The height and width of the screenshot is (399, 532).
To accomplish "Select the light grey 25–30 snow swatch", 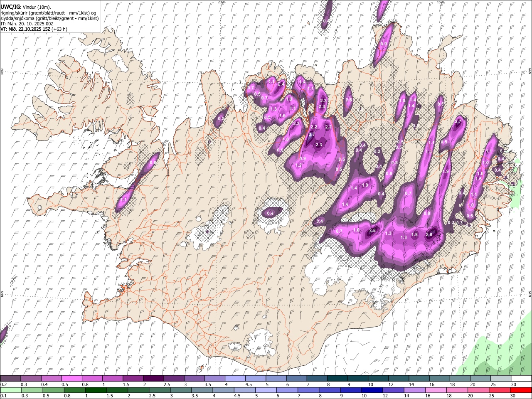I will click(500, 378).
